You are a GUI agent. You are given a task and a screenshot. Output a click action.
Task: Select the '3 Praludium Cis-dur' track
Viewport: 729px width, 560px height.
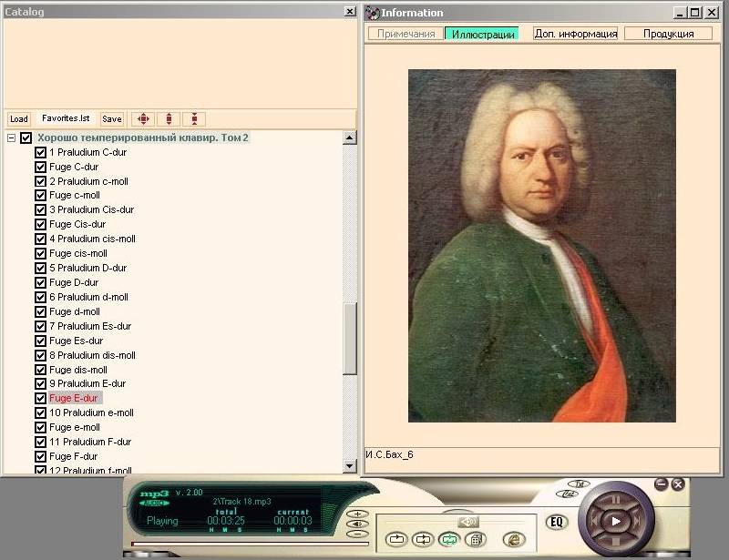click(92, 209)
